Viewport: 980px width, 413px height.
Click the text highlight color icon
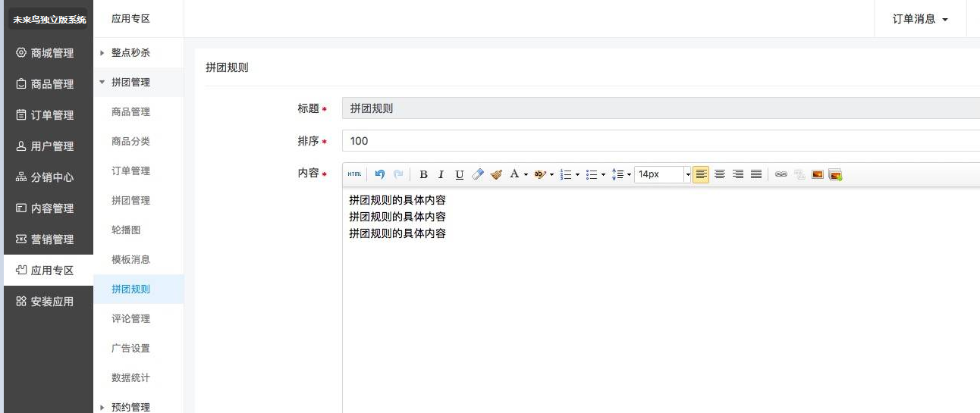pos(539,174)
